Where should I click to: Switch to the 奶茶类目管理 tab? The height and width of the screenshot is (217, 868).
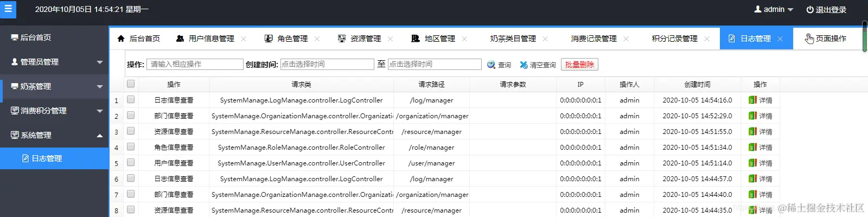[513, 39]
